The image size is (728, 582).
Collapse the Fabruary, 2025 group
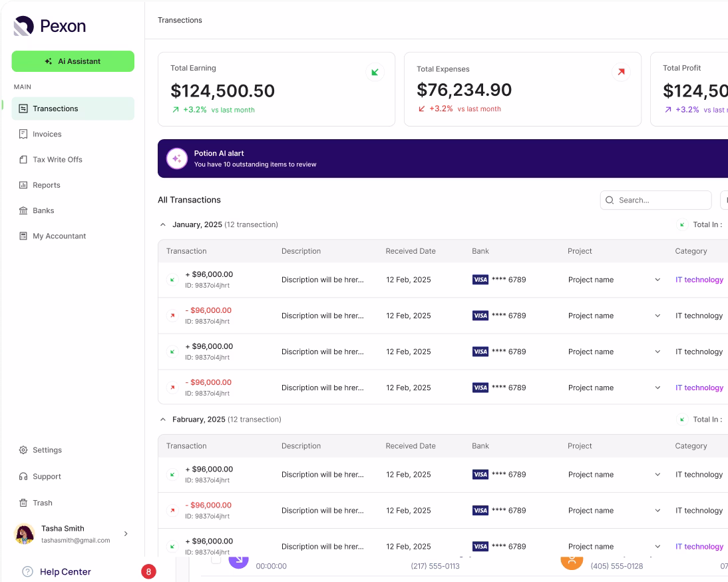[163, 420]
